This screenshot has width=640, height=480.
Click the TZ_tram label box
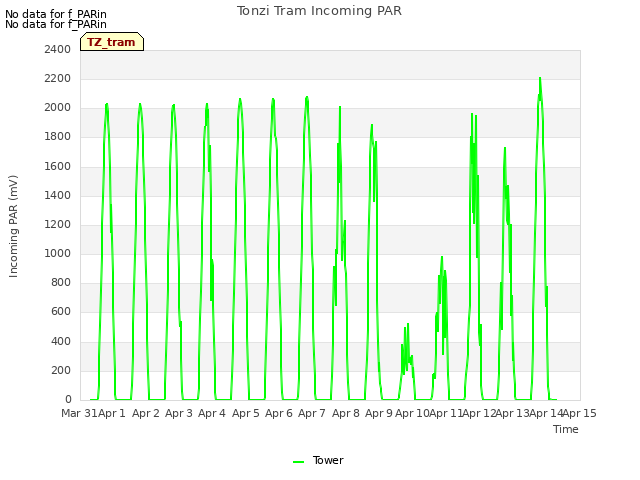click(x=112, y=42)
